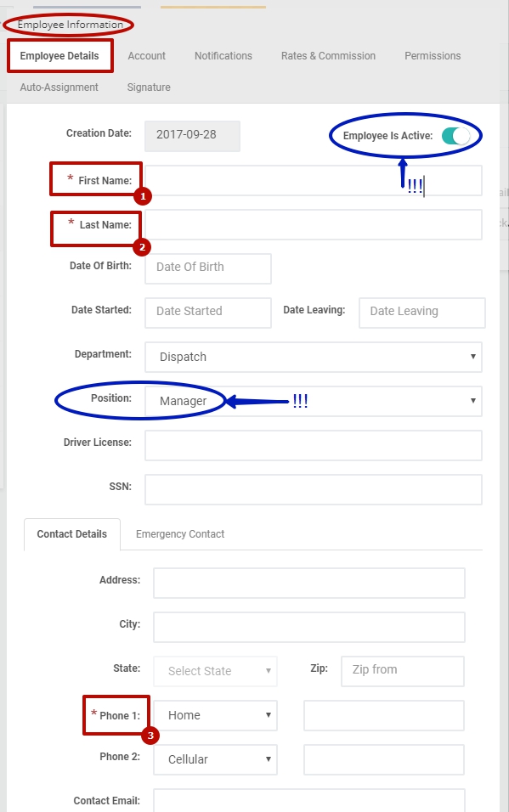Click the Driver License field
This screenshot has width=509, height=812.
click(x=313, y=445)
